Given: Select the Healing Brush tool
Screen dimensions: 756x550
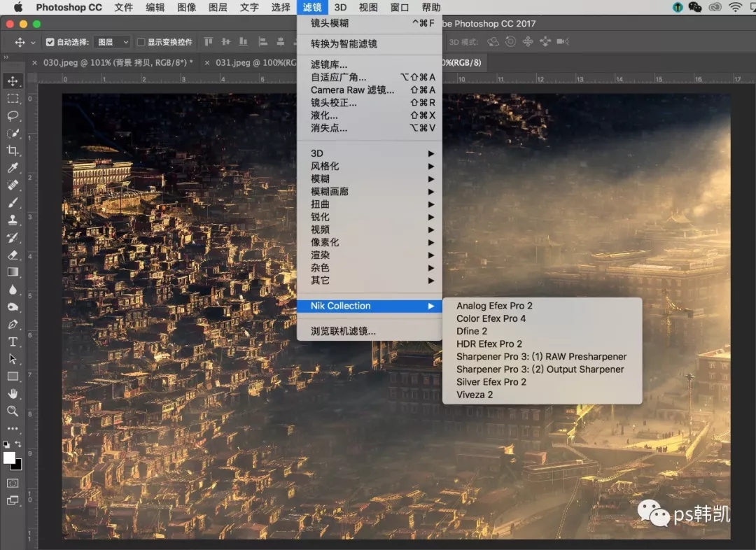Looking at the screenshot, I should pyautogui.click(x=13, y=185).
